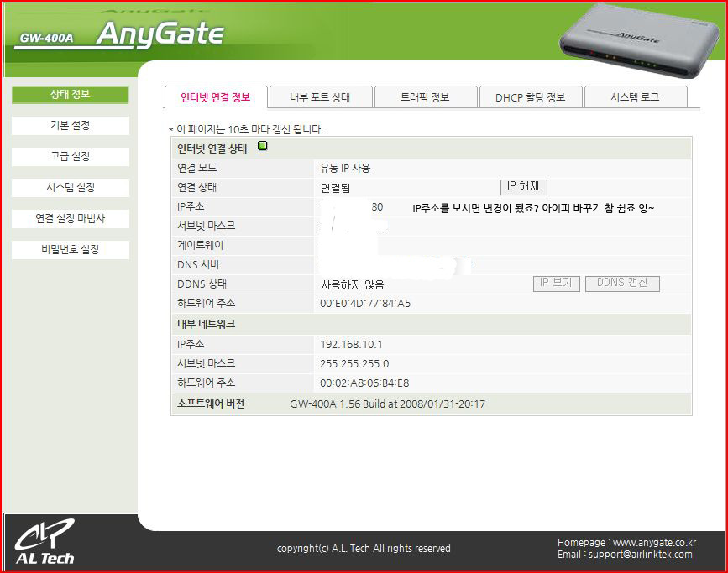Click the internal hardware address 00:02:A8:06:B4:E8
The height and width of the screenshot is (573, 728).
tap(364, 383)
